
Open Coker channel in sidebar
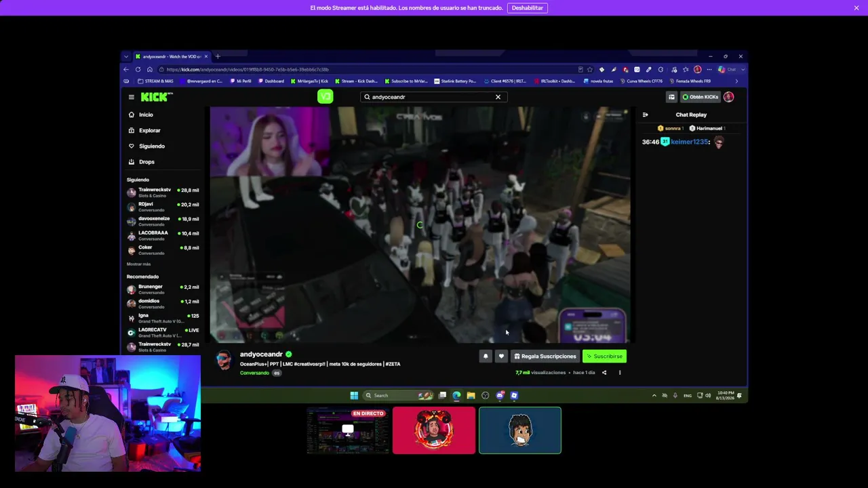click(163, 250)
